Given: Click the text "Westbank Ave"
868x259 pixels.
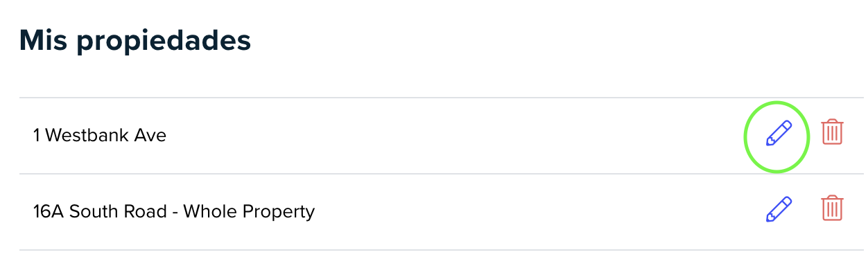Looking at the screenshot, I should (106, 135).
